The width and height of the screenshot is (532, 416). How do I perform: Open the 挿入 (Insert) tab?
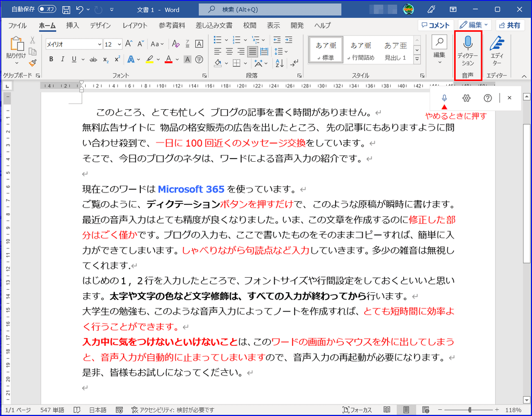(x=73, y=25)
